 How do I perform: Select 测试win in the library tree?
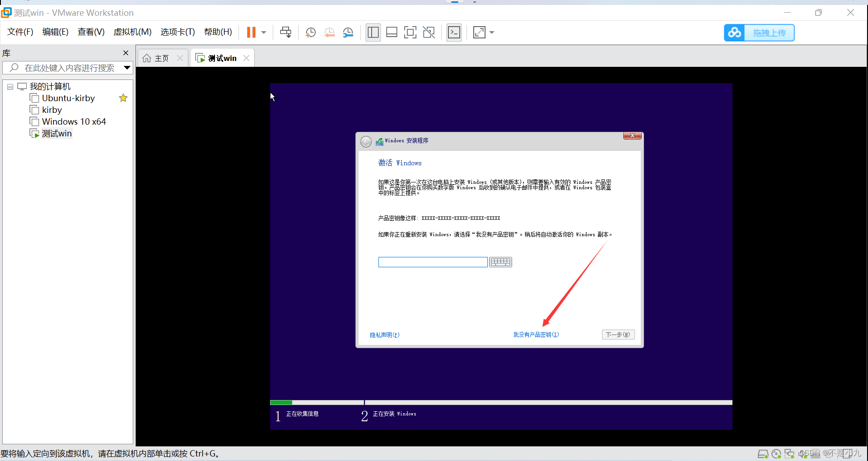57,133
